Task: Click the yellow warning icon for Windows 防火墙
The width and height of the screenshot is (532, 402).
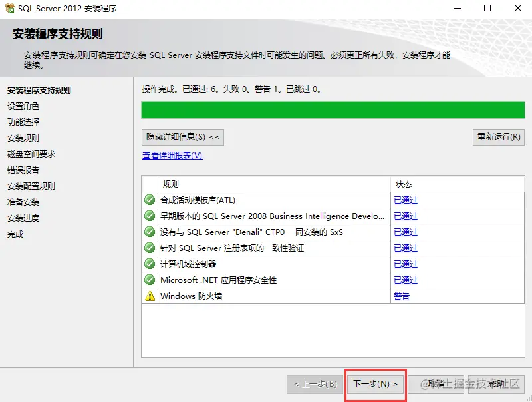Action: coord(150,296)
